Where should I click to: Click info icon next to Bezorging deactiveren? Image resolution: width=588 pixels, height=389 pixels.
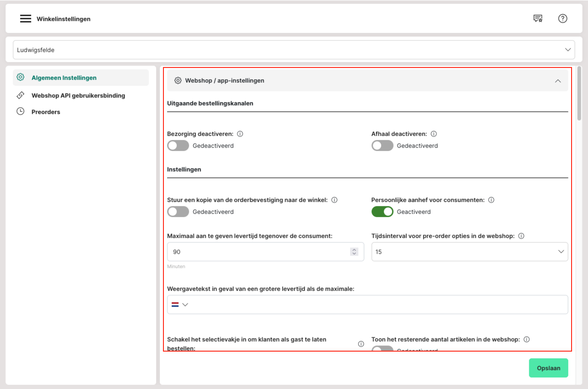(x=240, y=134)
